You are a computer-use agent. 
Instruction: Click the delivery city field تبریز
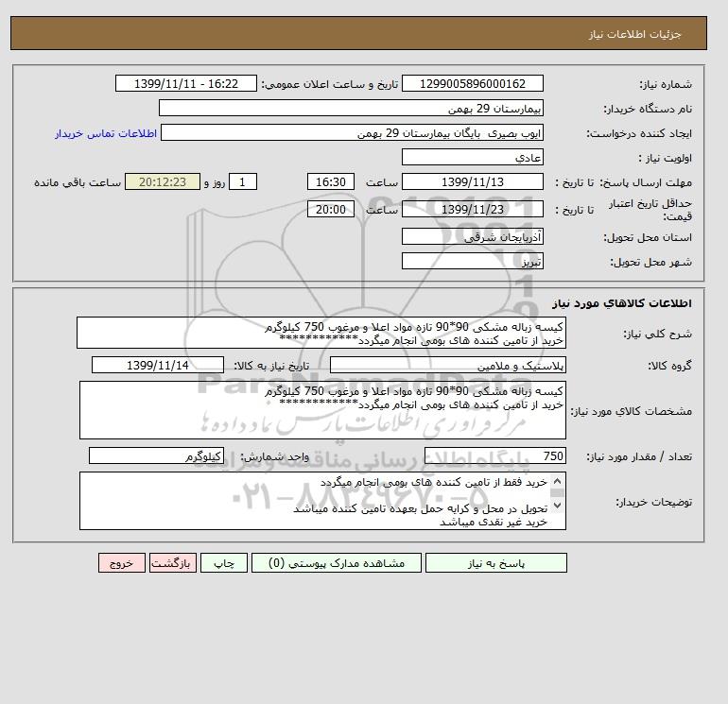tap(472, 261)
